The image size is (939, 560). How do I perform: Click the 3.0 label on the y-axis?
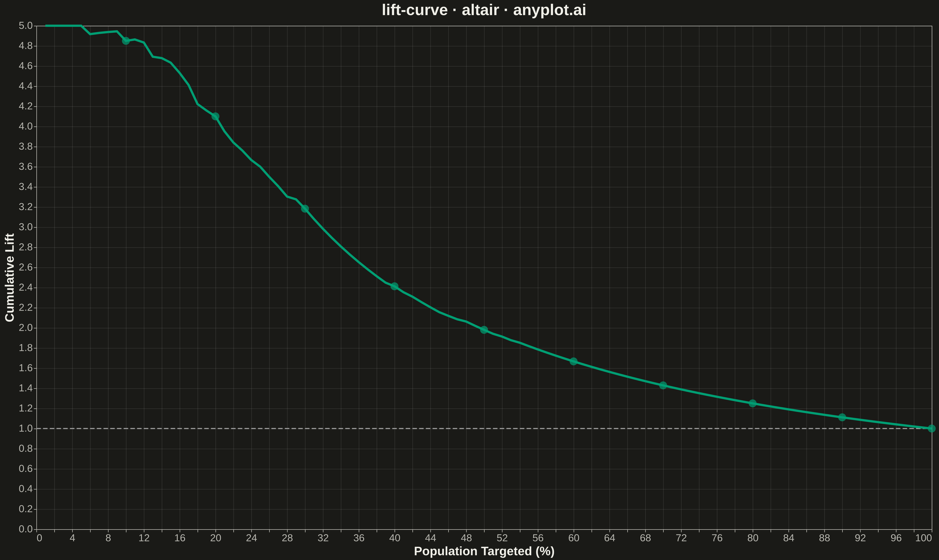click(26, 227)
